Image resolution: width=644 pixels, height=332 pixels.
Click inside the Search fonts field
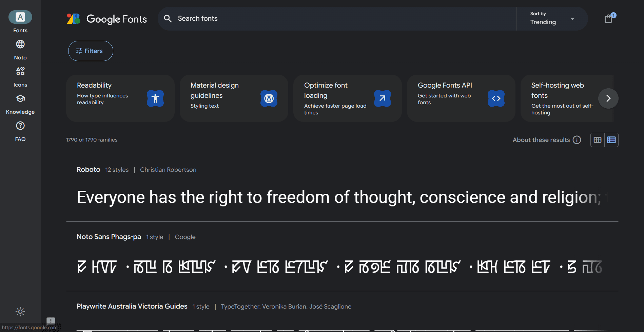click(x=305, y=18)
